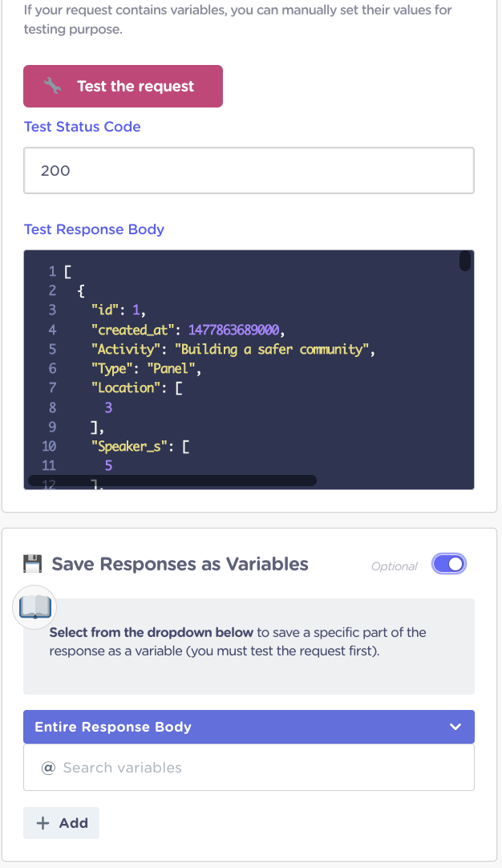This screenshot has height=868, width=502.
Task: Click Test the request button
Action: click(123, 87)
